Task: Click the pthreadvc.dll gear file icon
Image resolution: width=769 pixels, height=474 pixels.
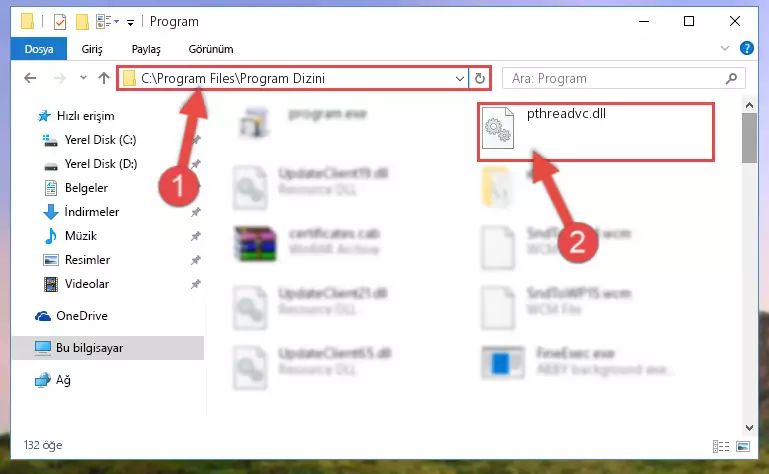Action: click(x=498, y=129)
